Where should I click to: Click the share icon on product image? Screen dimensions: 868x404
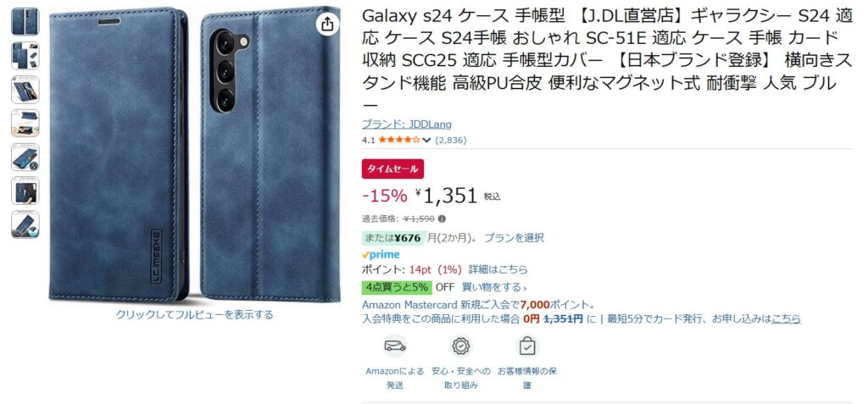point(327,24)
